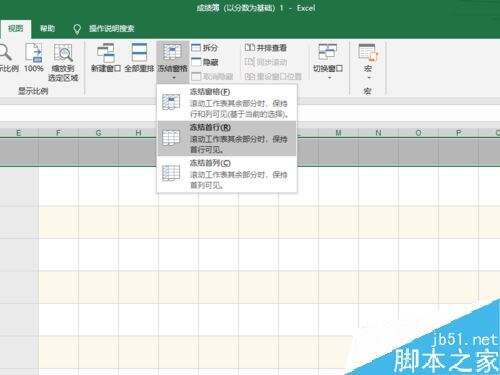The height and width of the screenshot is (375, 500).
Task: Select the View (视图) ribbon tab
Action: coord(16,28)
